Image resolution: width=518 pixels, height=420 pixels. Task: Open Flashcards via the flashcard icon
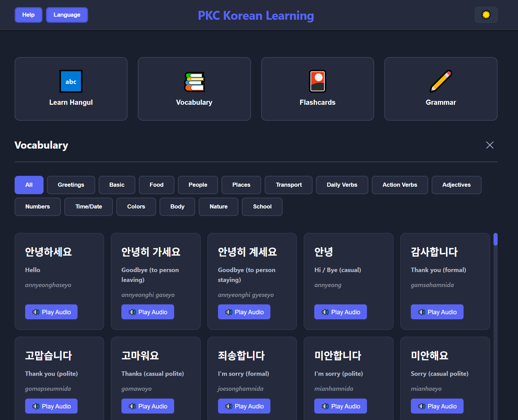[317, 81]
